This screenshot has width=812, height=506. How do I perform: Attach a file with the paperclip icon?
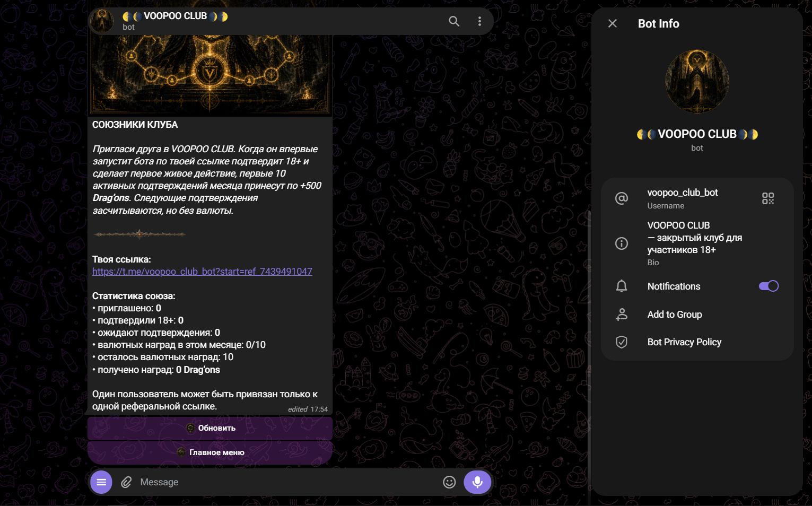tap(126, 482)
